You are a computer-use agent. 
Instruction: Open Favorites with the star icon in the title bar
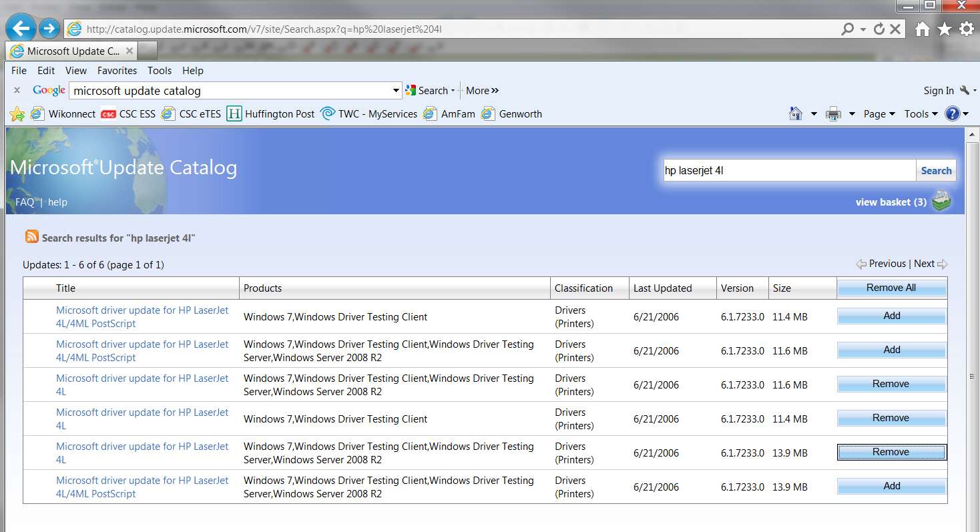945,29
